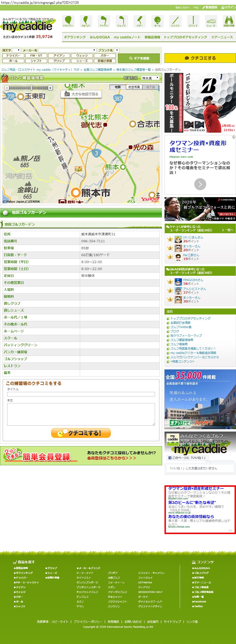The width and height of the screenshot is (236, 644).
Task: Toggle the 地下街 map view
Action: [x=150, y=87]
